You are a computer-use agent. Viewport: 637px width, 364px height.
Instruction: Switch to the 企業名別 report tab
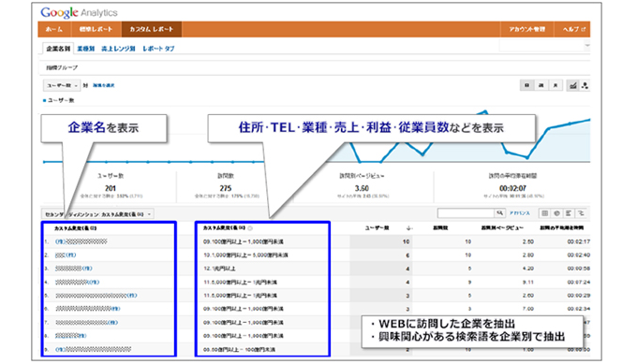click(58, 49)
